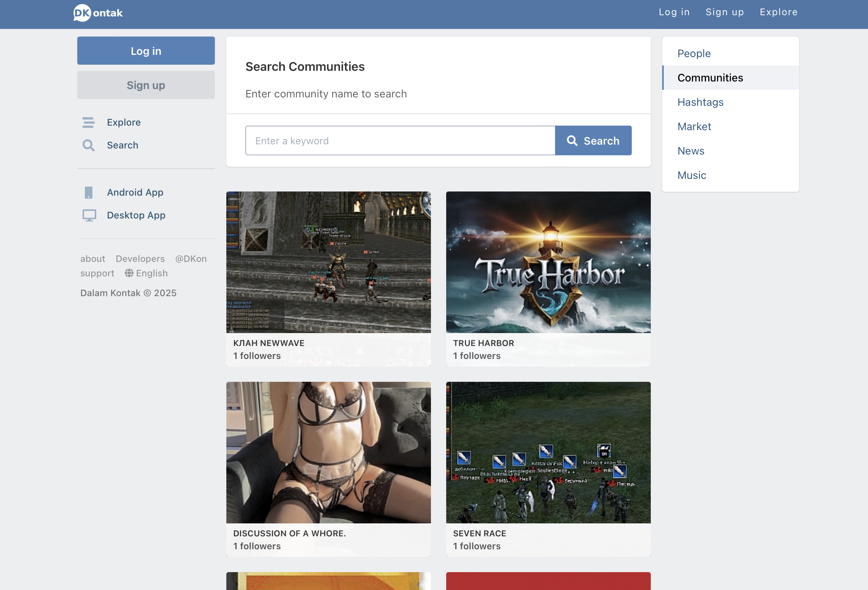Click the Desktop App monitor icon
Image resolution: width=868 pixels, height=590 pixels.
click(x=89, y=215)
